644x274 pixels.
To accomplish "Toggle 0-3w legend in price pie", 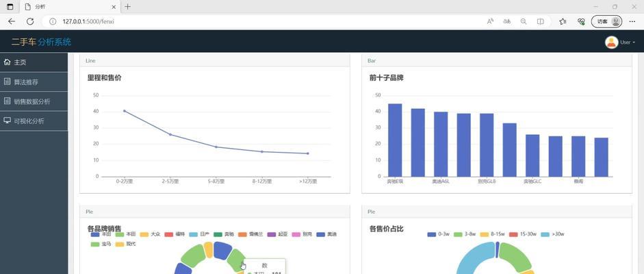I will 438,234.
